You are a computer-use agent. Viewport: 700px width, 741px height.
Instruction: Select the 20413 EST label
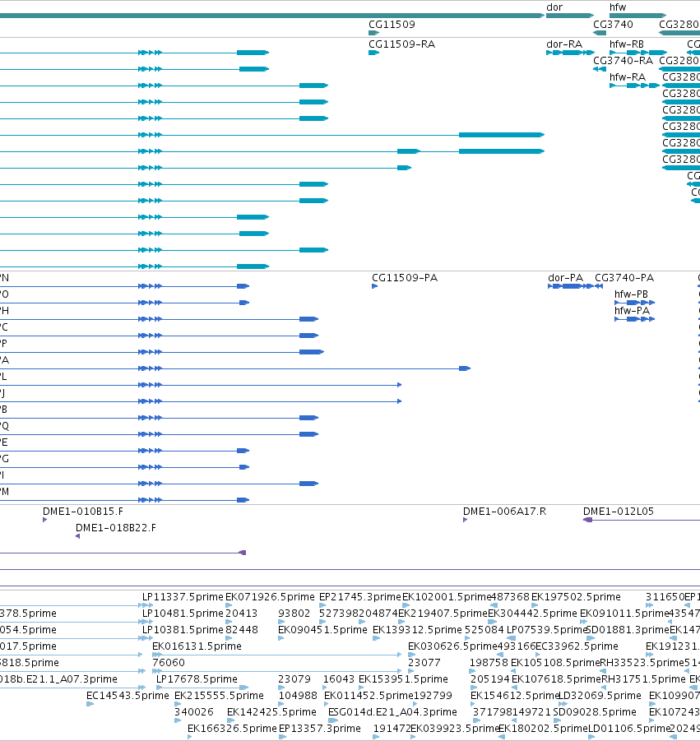pyautogui.click(x=242, y=614)
